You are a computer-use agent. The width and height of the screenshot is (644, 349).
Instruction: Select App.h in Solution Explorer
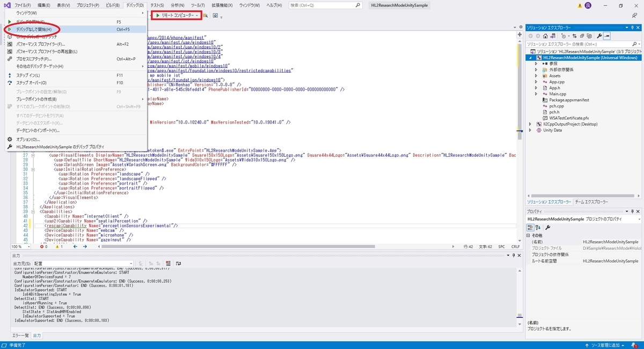coord(554,88)
